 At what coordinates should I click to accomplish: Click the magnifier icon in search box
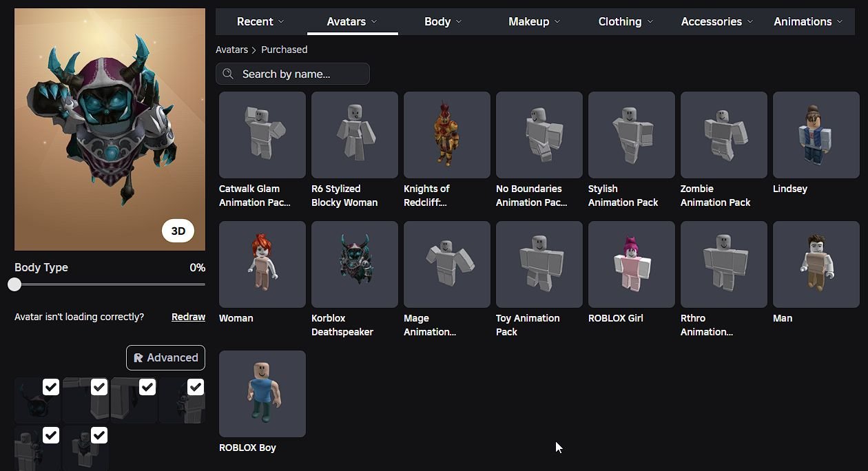tap(228, 74)
